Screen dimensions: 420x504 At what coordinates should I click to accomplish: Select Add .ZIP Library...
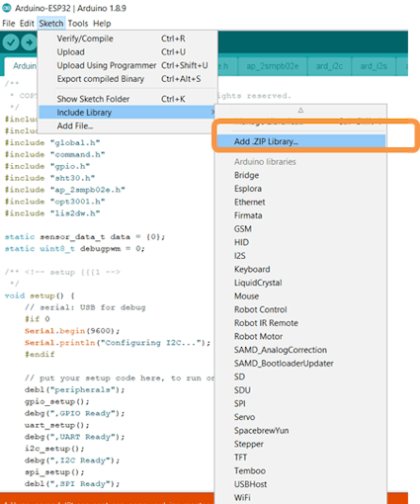pyautogui.click(x=301, y=141)
